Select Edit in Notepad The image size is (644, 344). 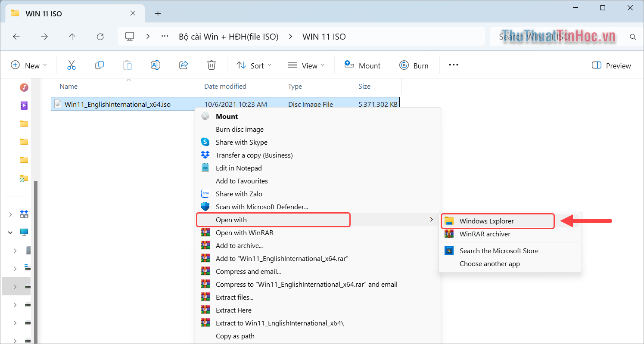click(x=318, y=168)
